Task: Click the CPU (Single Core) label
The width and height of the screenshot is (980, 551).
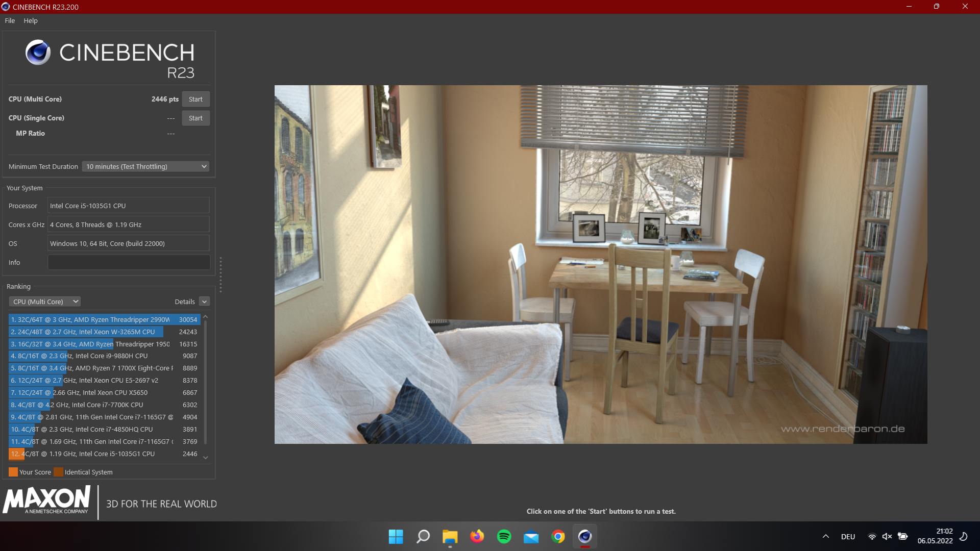Action: (36, 118)
